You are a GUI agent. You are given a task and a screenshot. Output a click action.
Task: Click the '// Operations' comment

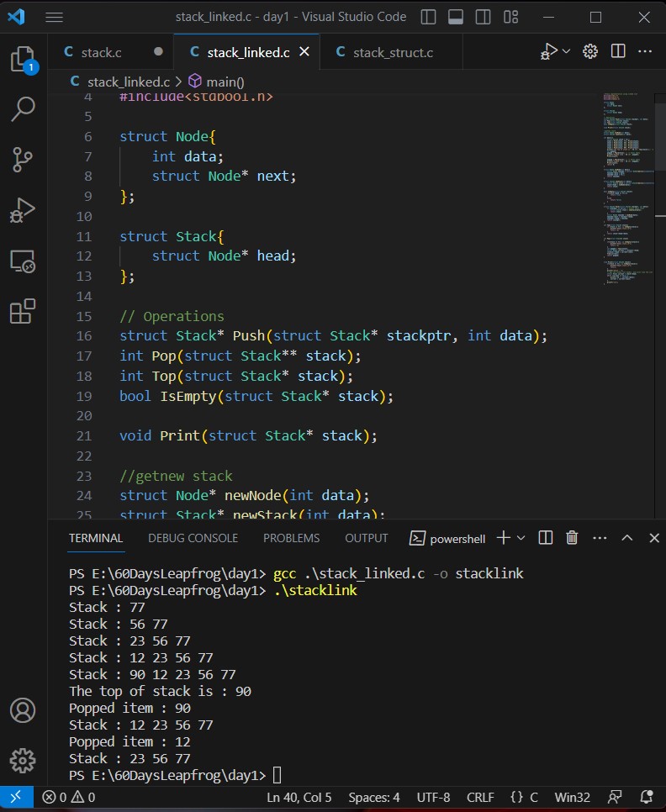pos(172,316)
